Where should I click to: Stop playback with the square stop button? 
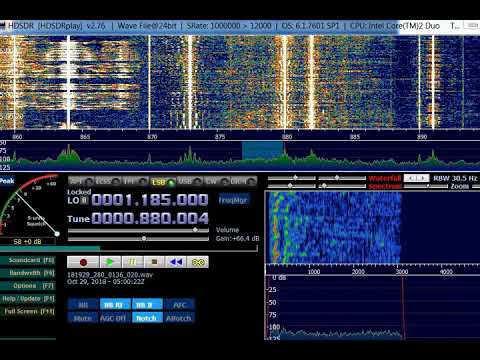click(x=154, y=262)
